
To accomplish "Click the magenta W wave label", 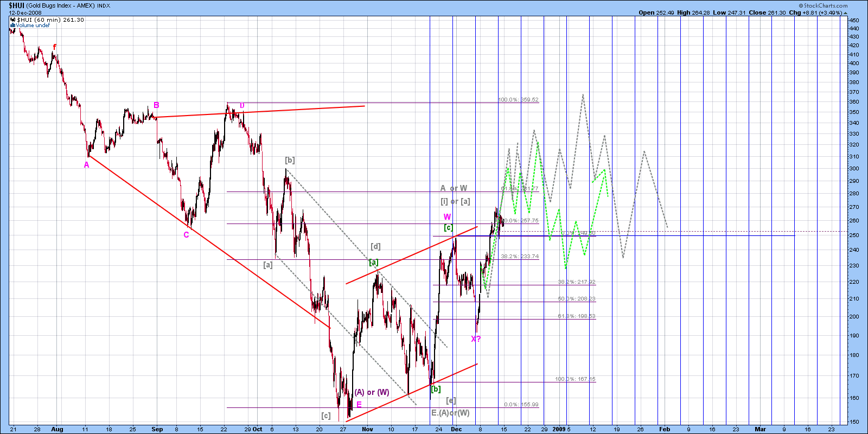I will [447, 217].
